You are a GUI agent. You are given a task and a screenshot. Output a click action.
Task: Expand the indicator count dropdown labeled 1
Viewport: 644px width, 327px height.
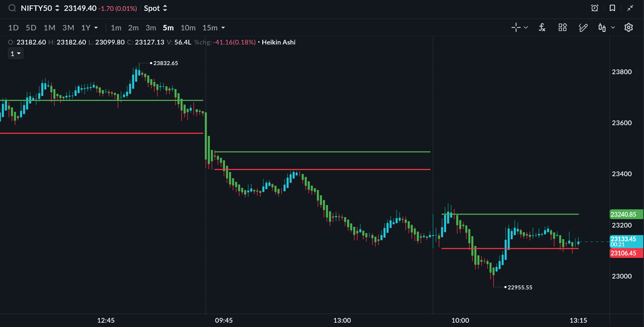tap(16, 54)
